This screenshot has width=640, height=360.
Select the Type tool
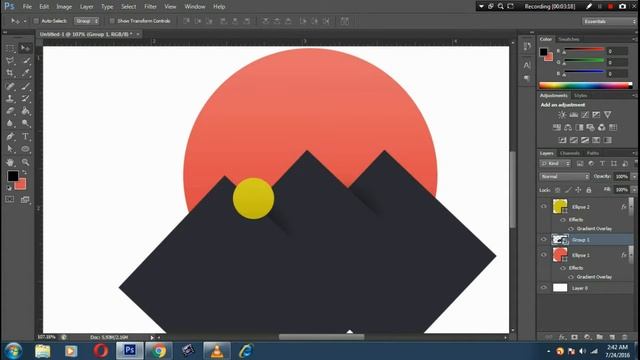click(x=25, y=136)
